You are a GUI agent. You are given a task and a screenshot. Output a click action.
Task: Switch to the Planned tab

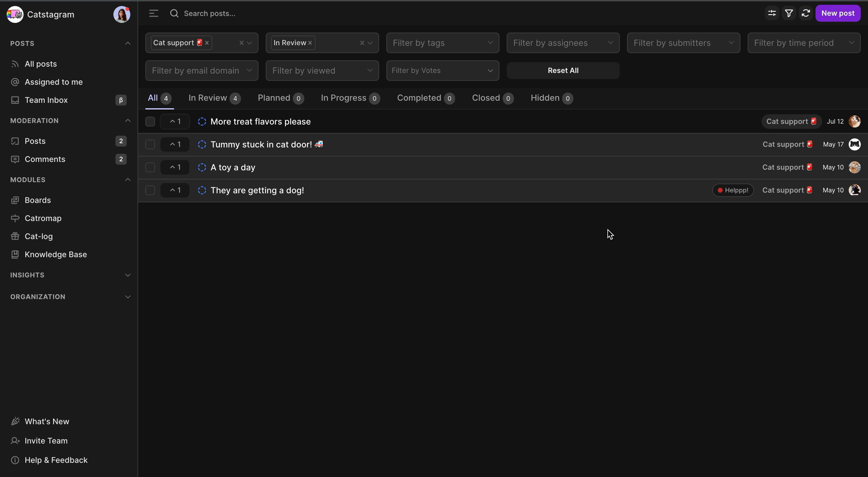(x=281, y=98)
